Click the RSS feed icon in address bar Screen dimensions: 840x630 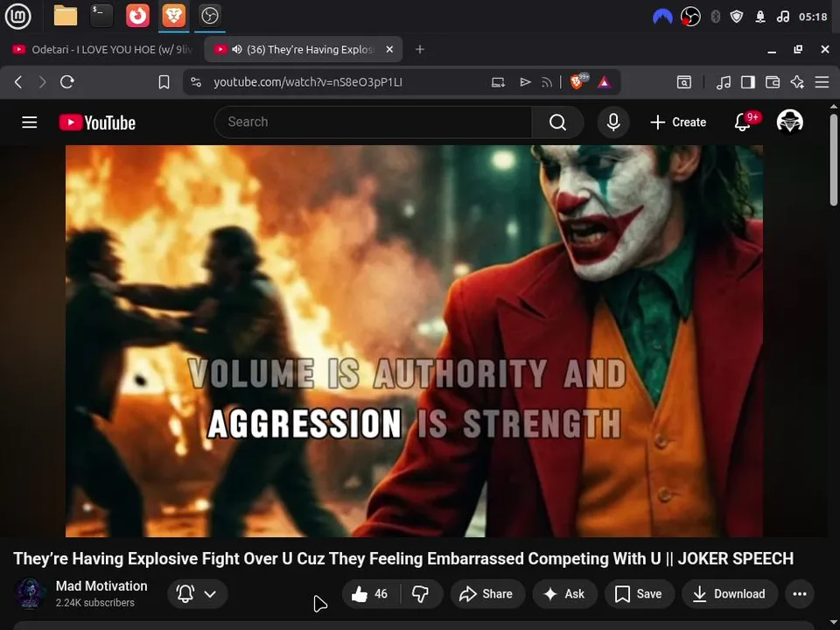[547, 82]
